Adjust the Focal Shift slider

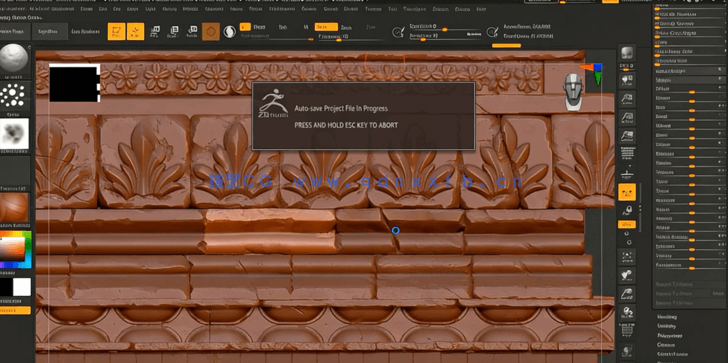click(x=446, y=27)
